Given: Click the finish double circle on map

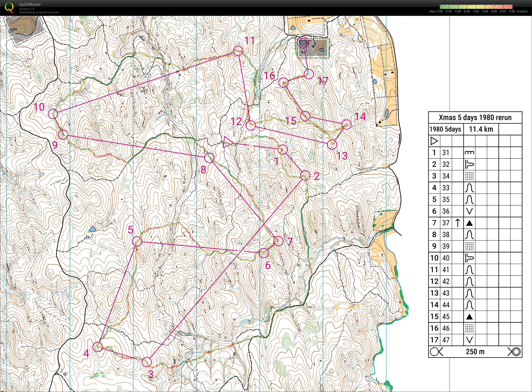Looking at the screenshot, I should [303, 43].
